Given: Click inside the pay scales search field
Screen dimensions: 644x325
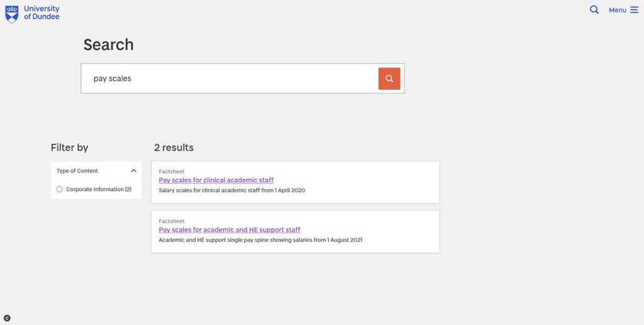Looking at the screenshot, I should 230,79.
